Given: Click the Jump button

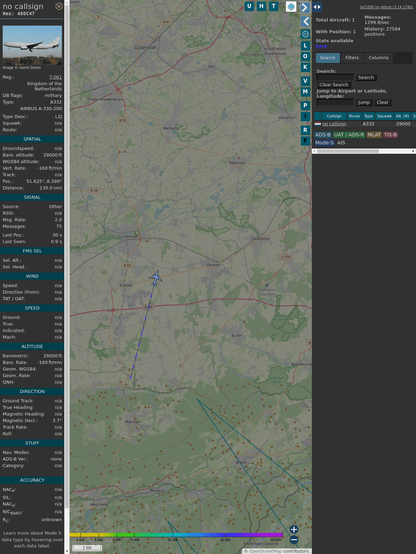Looking at the screenshot, I should (x=363, y=102).
